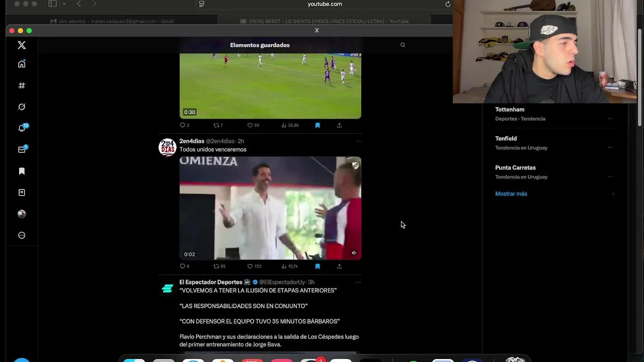
Task: Open Bookmarks icon in X sidebar
Action: click(x=22, y=171)
